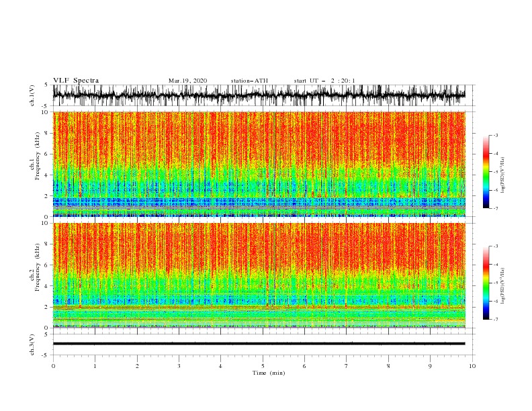The image size is (532, 411).
Task: Click the "Time (min)" axis title
Action: click(x=269, y=373)
